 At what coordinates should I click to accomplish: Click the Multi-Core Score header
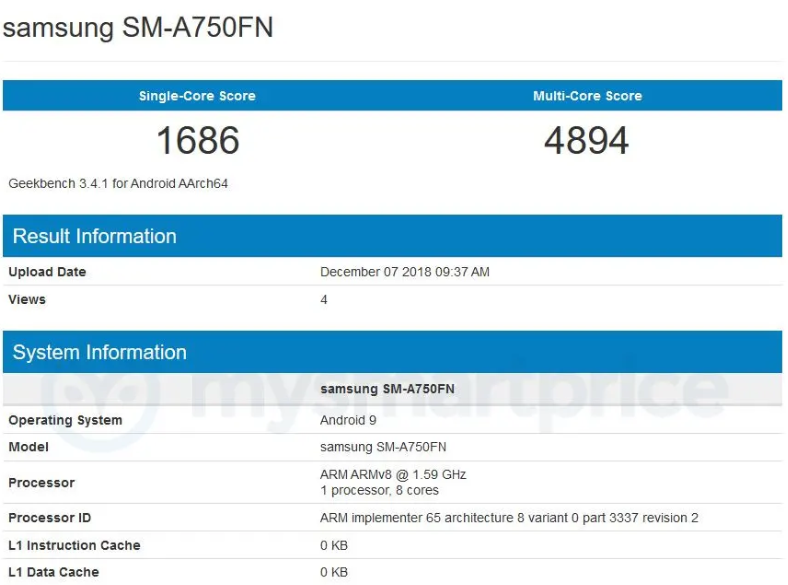(x=587, y=96)
